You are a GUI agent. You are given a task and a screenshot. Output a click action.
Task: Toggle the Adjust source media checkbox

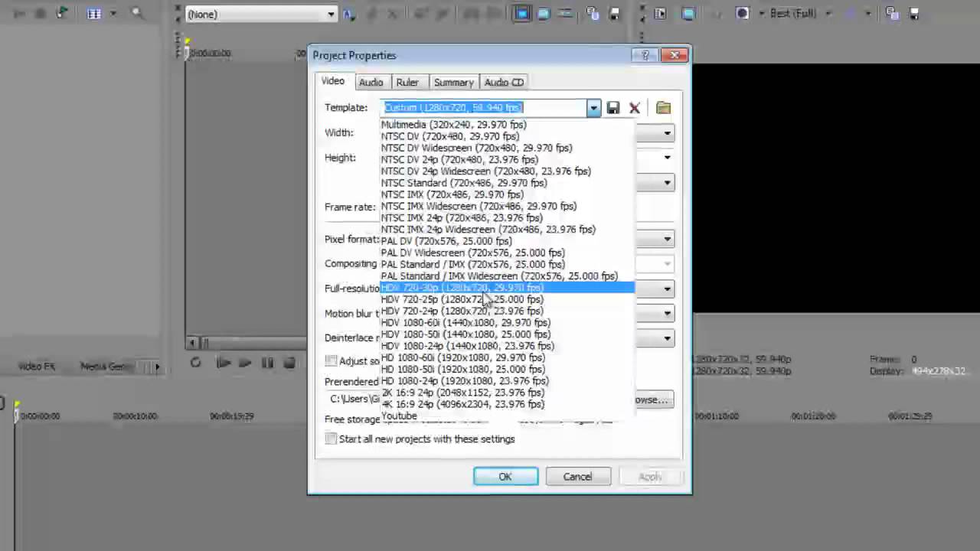coord(331,360)
